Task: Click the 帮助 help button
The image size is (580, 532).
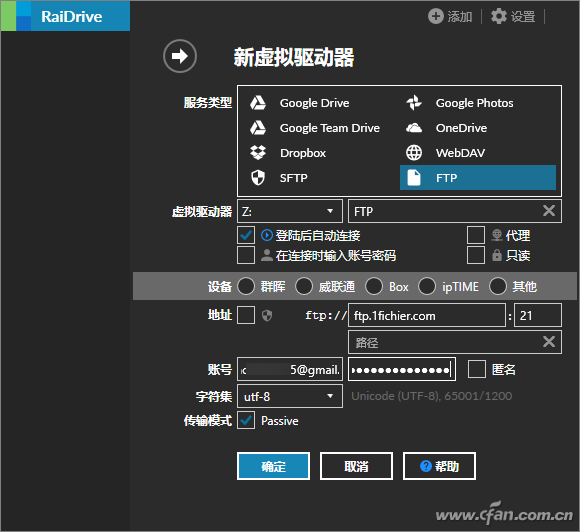Action: [439, 466]
